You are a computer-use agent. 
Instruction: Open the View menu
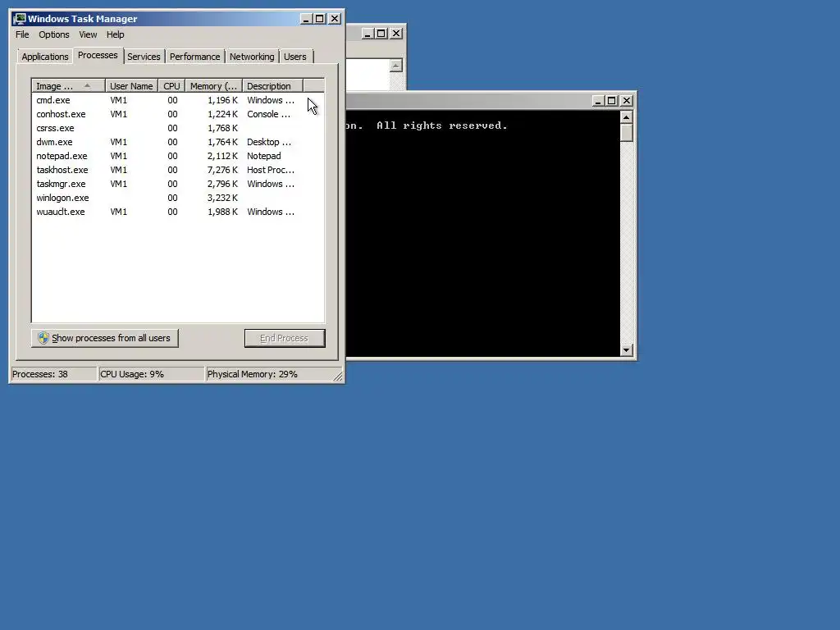pos(88,34)
